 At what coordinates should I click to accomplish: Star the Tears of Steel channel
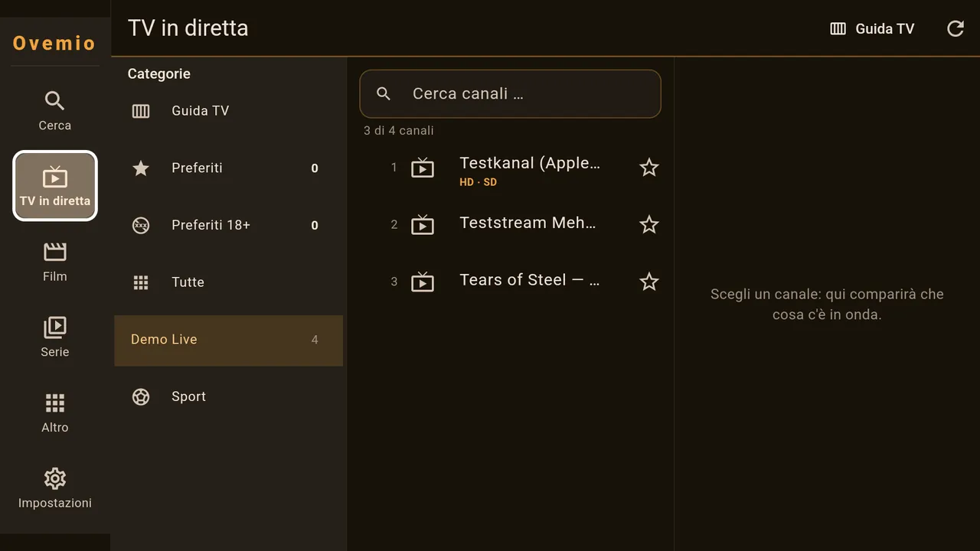(x=648, y=282)
